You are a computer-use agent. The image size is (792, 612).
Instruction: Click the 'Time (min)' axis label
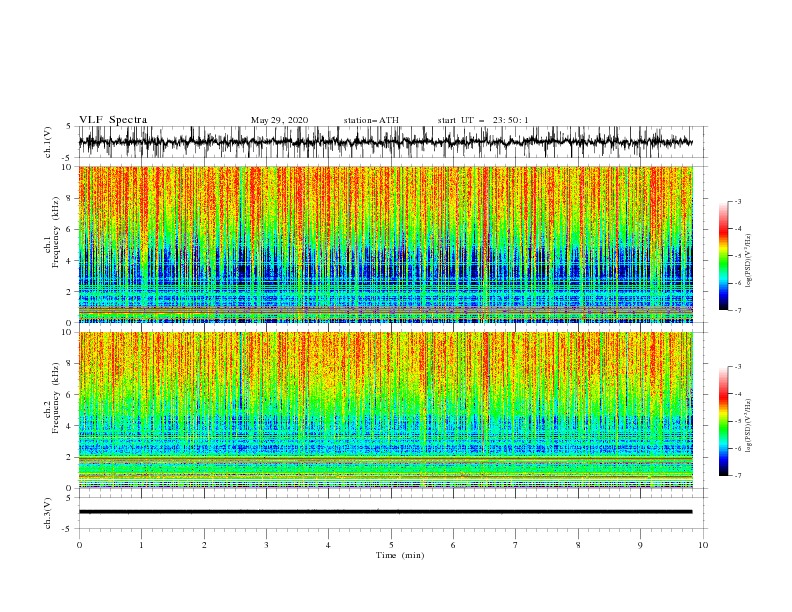[x=400, y=555]
